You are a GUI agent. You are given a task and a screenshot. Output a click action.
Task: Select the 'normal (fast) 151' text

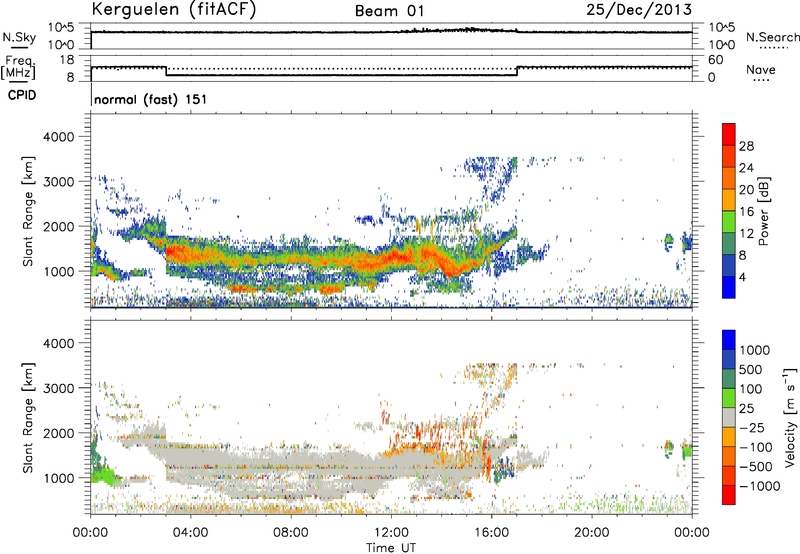tap(151, 99)
